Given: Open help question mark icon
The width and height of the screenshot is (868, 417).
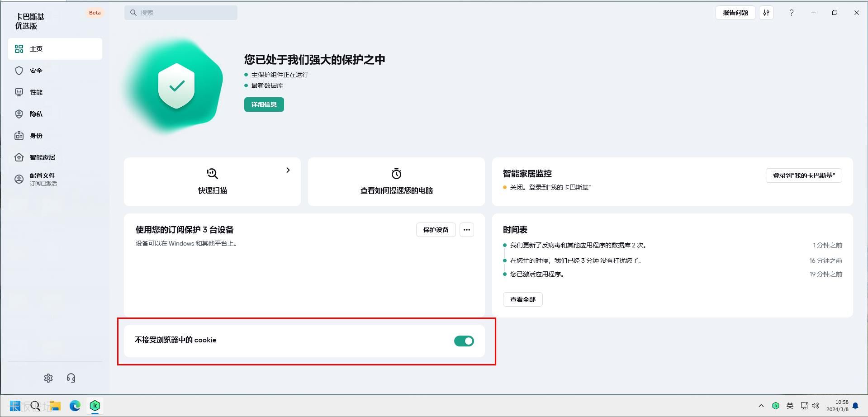Looking at the screenshot, I should coord(791,13).
